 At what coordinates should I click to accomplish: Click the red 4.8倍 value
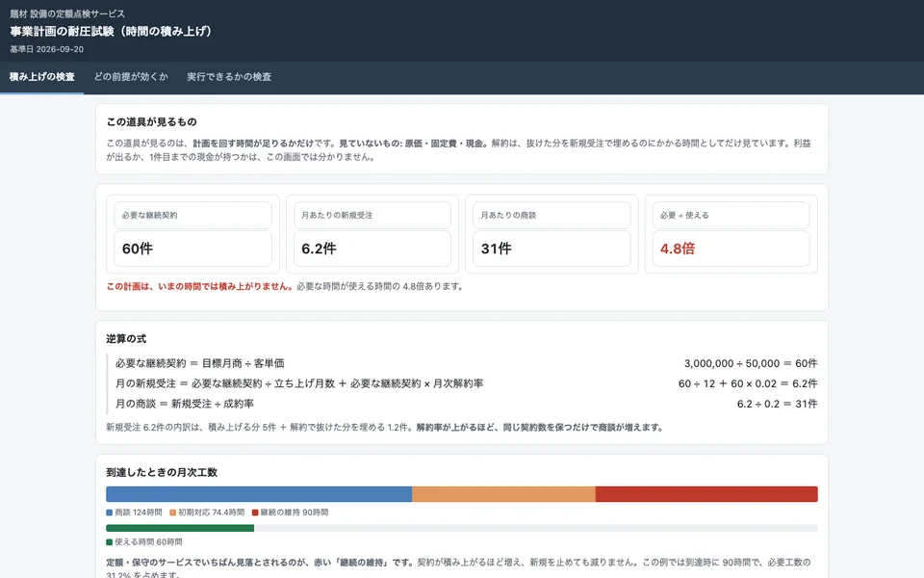[x=678, y=249]
